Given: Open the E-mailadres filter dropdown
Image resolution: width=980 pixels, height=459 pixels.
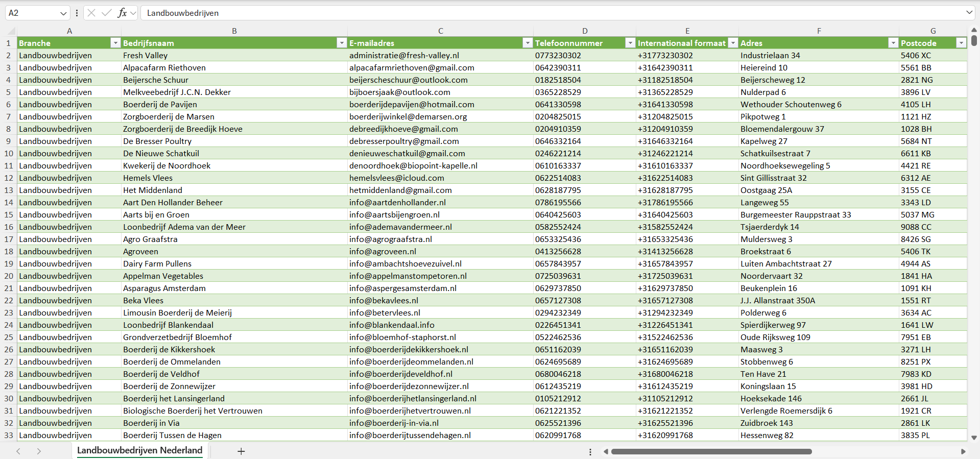Looking at the screenshot, I should coord(528,43).
